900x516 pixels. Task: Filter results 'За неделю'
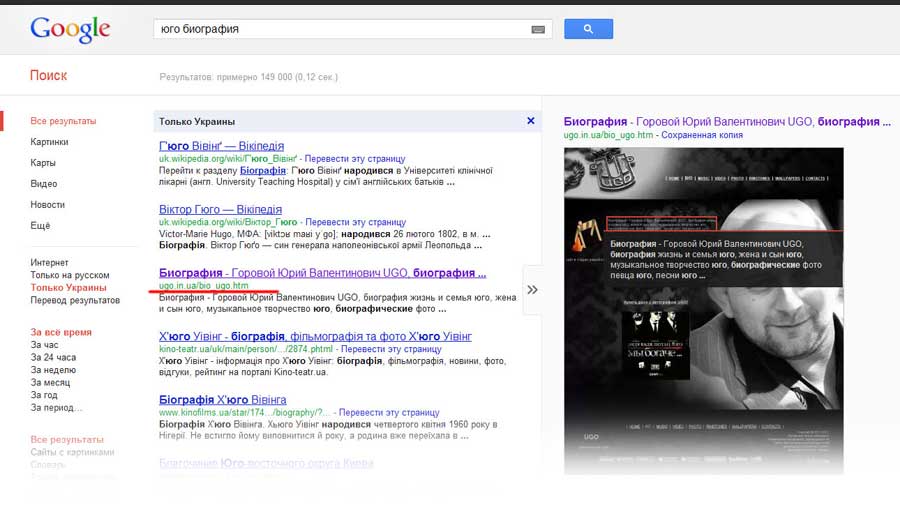pyautogui.click(x=53, y=370)
